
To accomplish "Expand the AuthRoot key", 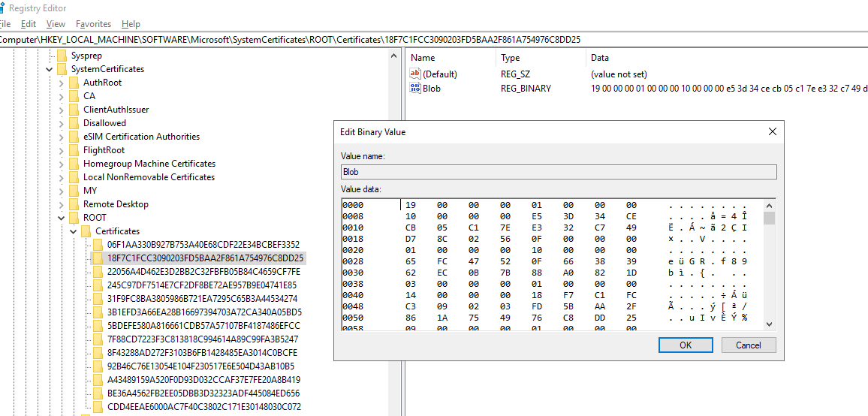I will (x=62, y=83).
